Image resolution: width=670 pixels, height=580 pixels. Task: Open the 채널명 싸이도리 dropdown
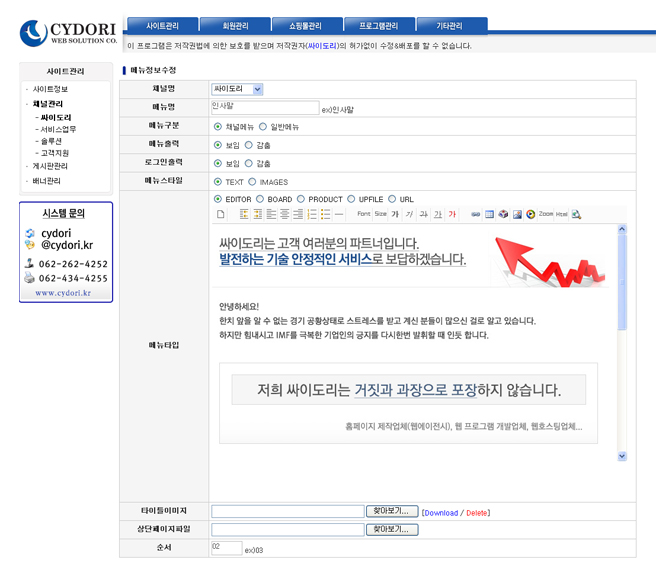pos(238,89)
